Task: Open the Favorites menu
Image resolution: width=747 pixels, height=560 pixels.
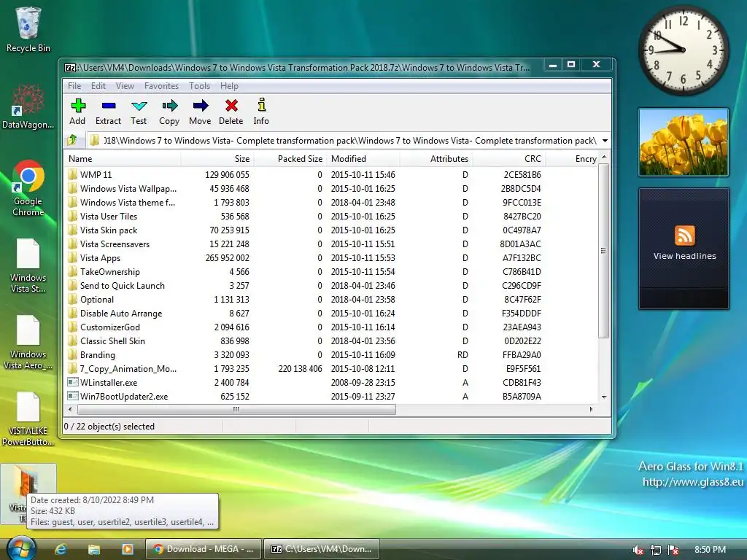Action: (x=161, y=86)
